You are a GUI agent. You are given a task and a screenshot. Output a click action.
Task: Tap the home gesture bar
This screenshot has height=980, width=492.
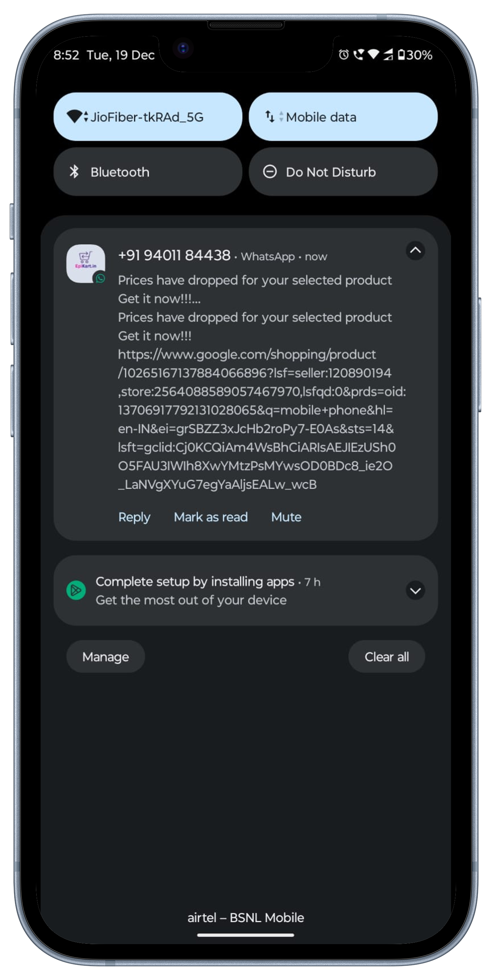246,935
